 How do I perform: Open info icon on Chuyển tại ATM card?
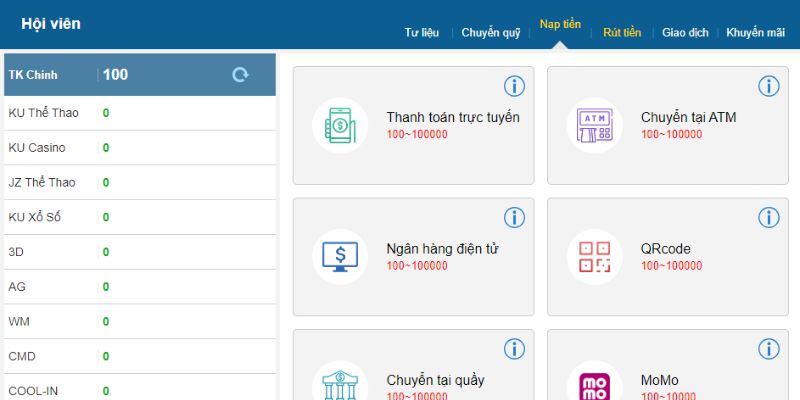(768, 86)
